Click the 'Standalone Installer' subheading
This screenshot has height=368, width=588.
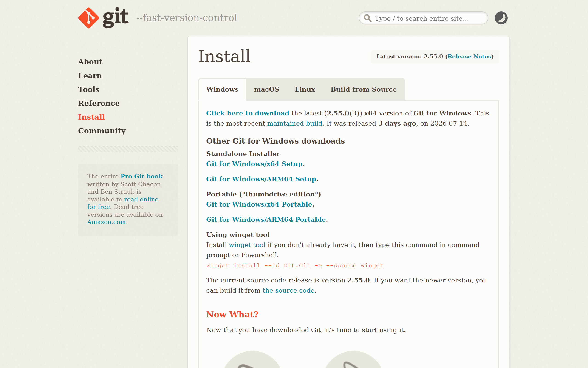(243, 154)
